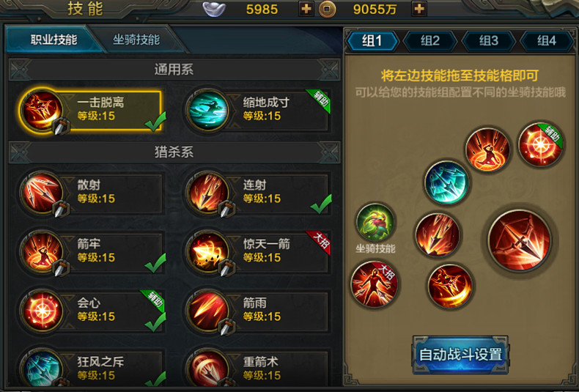The width and height of the screenshot is (579, 392).
Task: Choose the 惊天一箭 skill icon
Action: pyautogui.click(x=207, y=252)
